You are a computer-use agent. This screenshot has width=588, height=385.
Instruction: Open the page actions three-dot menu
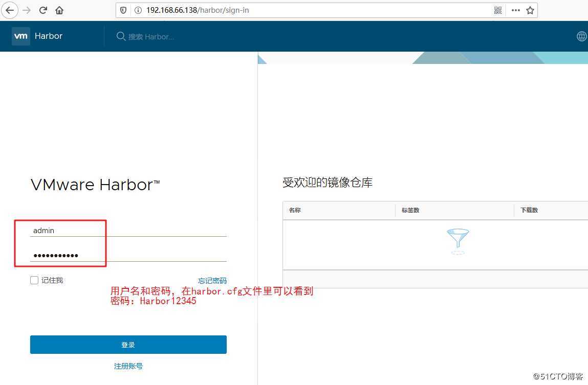[x=516, y=10]
